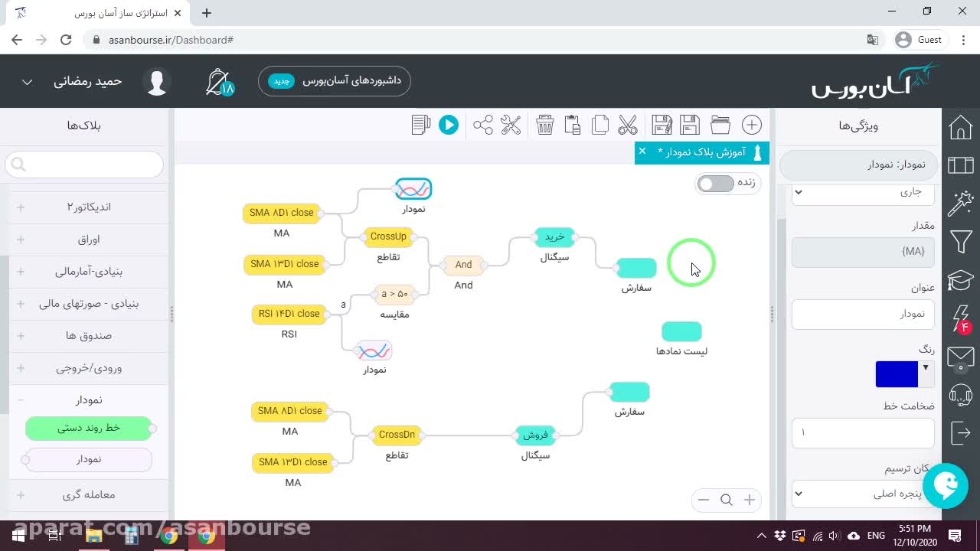The height and width of the screenshot is (551, 980).
Task: Toggle the زنده live switch
Action: point(715,184)
